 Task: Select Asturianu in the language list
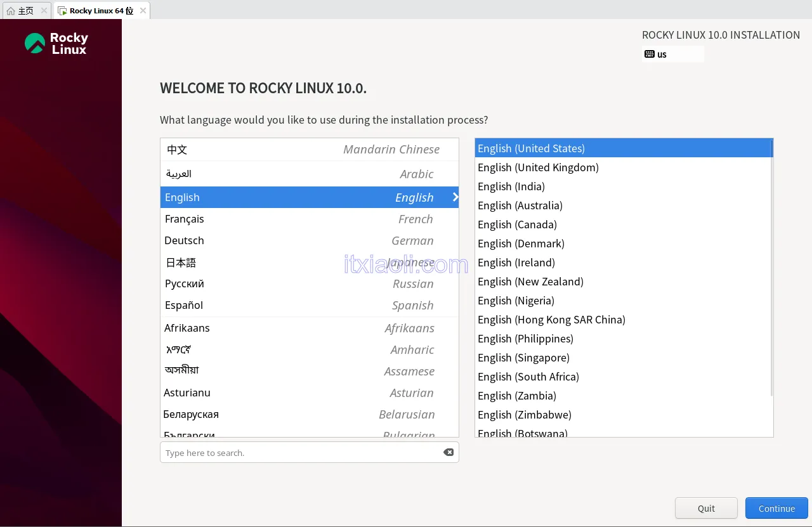(310, 393)
